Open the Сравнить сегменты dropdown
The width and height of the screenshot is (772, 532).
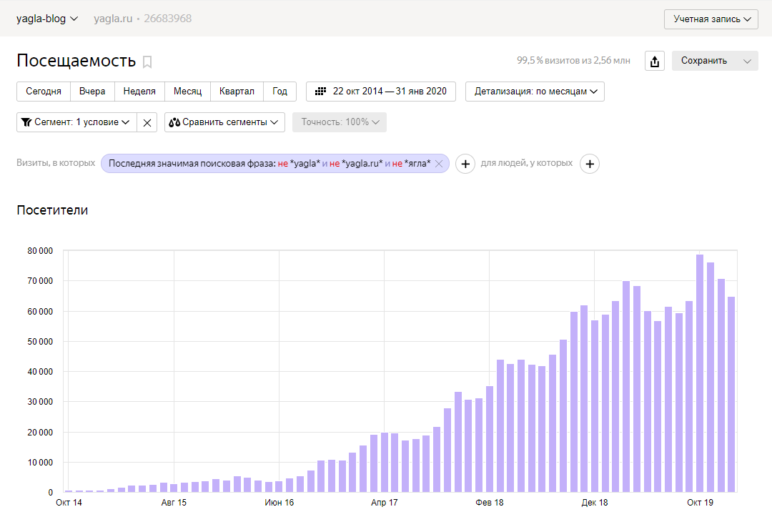224,122
